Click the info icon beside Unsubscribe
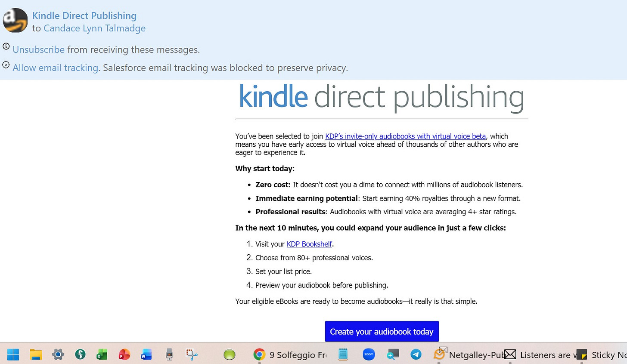 point(6,46)
